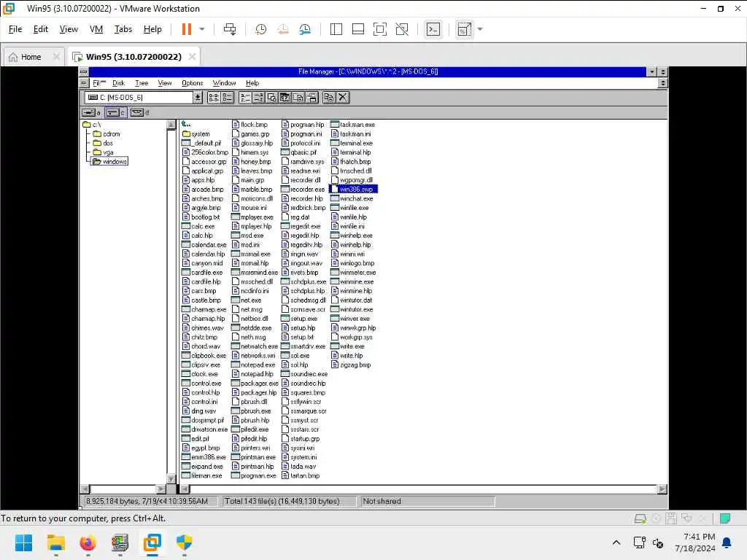
Task: Select drive D icon in the drive bar
Action: coord(139,112)
